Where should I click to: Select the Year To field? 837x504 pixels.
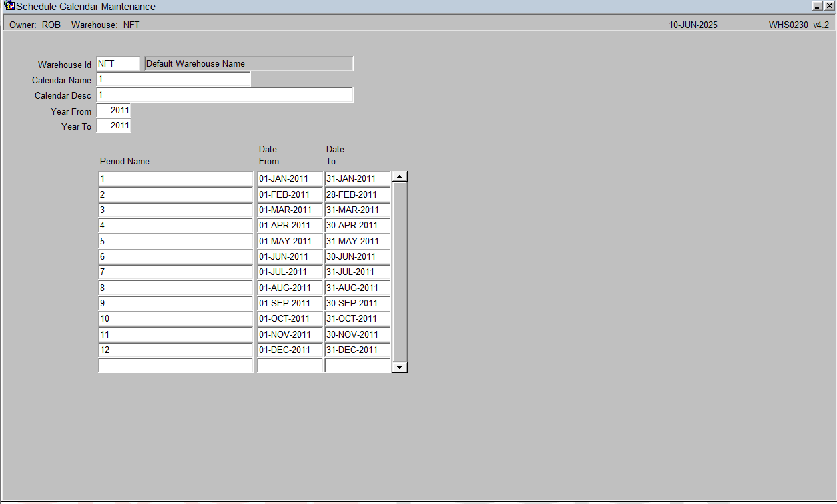114,126
